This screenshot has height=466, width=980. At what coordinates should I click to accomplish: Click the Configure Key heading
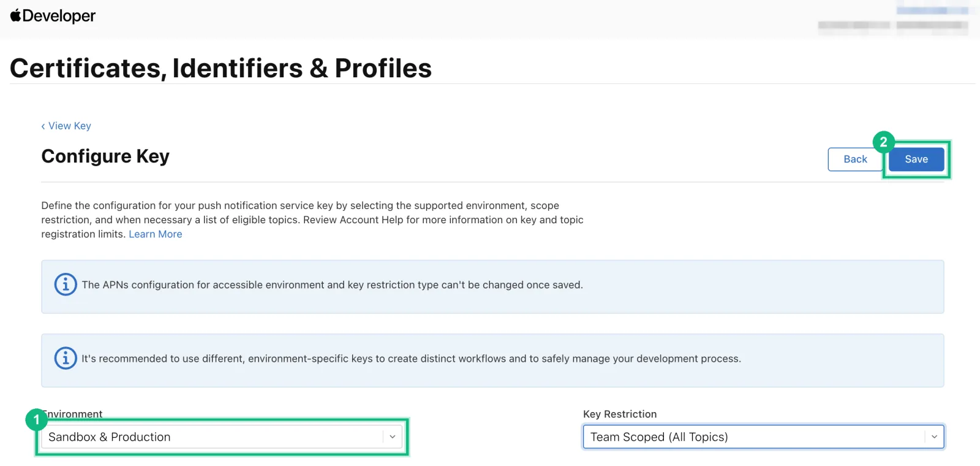point(105,156)
